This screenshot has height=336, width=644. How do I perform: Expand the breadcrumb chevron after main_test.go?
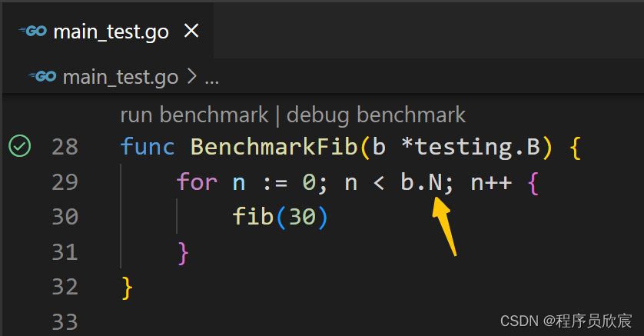[x=192, y=76]
